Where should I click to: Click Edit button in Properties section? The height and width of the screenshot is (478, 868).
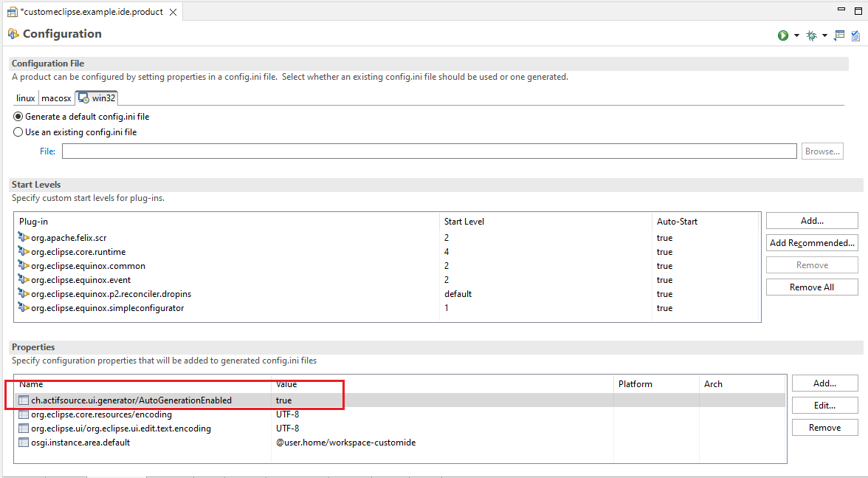tap(824, 406)
